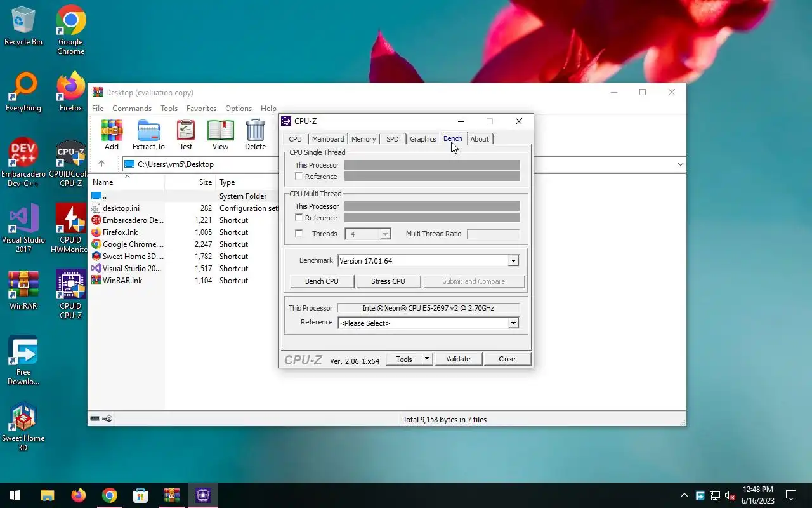Open the WinRAR address path dropdown
Image resolution: width=812 pixels, height=508 pixels.
click(680, 164)
